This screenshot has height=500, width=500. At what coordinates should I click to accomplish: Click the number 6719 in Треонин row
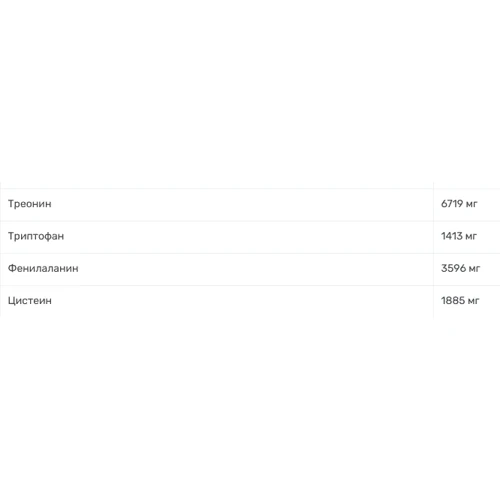pyautogui.click(x=452, y=204)
